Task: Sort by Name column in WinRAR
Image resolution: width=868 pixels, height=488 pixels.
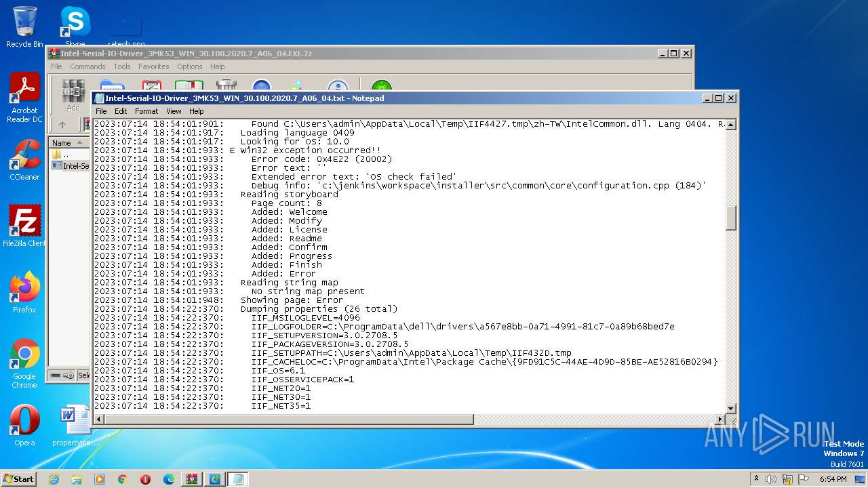Action: click(x=68, y=142)
